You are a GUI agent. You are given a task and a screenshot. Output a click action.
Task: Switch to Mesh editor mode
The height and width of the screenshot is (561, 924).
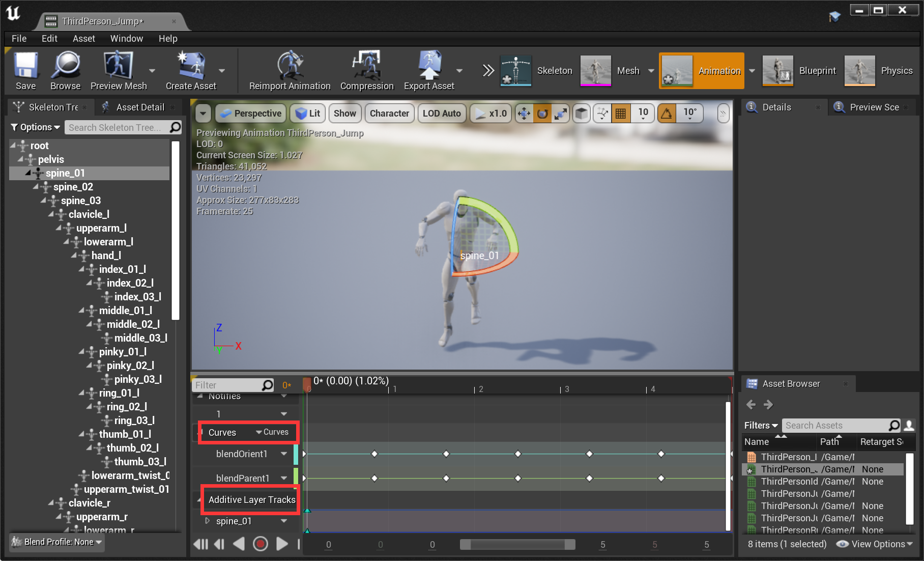tap(611, 71)
